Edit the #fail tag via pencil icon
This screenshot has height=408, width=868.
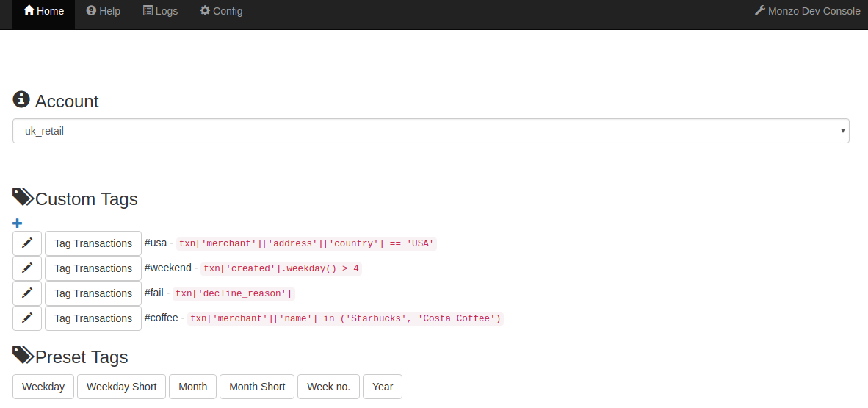point(27,293)
